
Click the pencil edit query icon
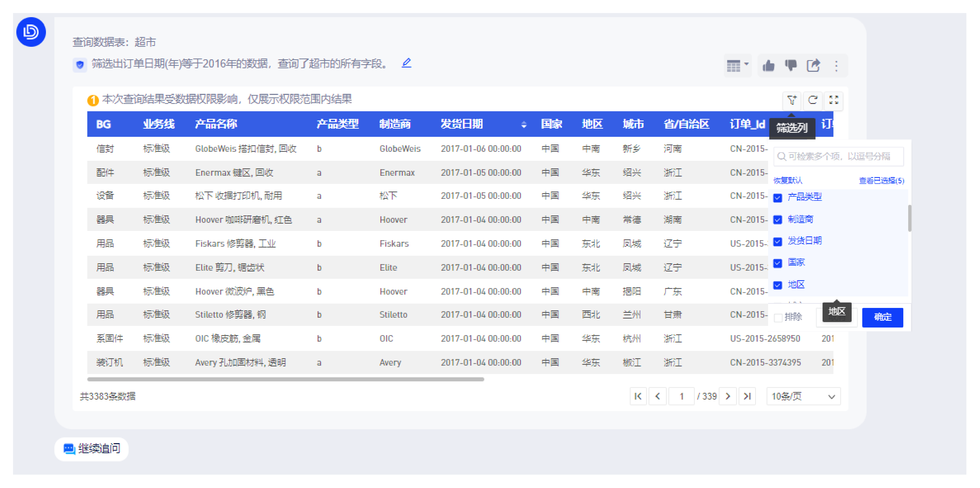[406, 63]
